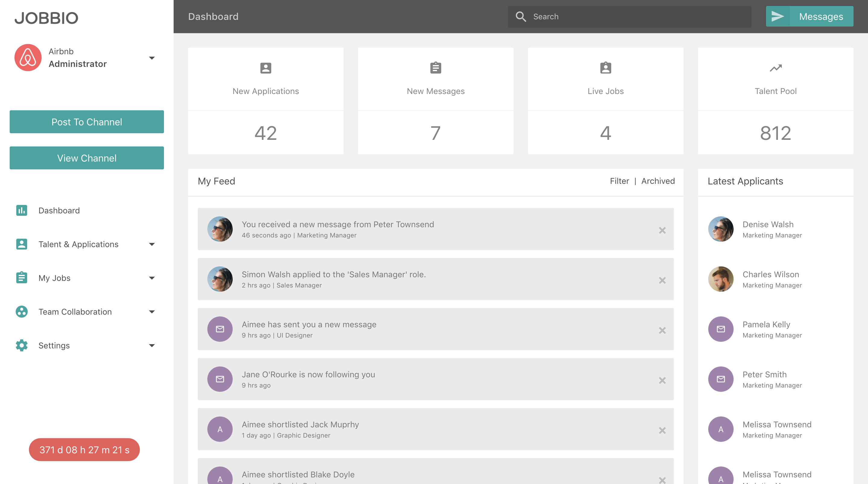
Task: Click Charles Wilson's profile photo
Action: tap(721, 279)
